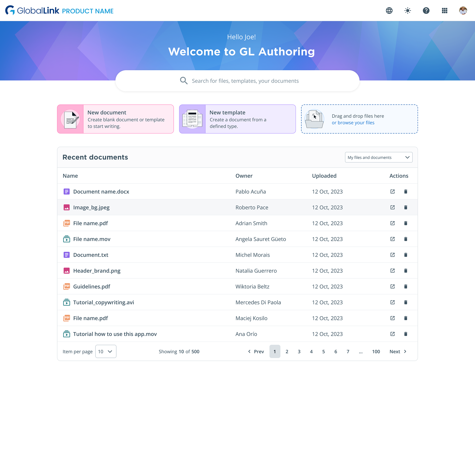
Task: Expand the items per page dropdown
Action: (106, 351)
